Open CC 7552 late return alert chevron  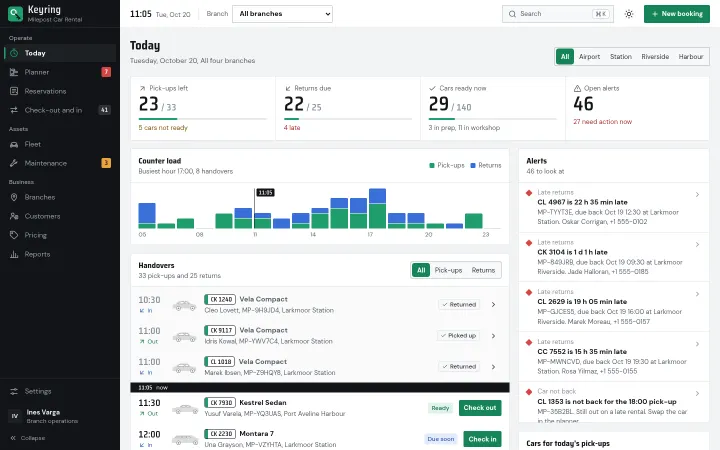point(697,344)
